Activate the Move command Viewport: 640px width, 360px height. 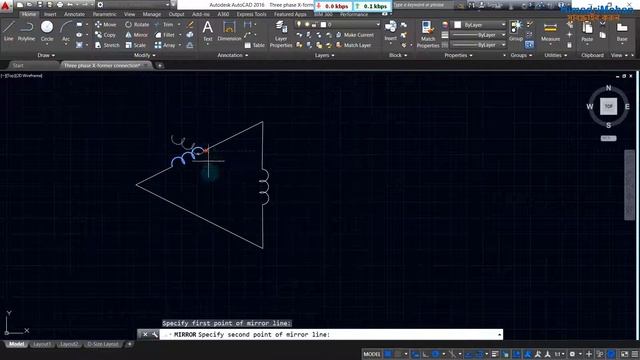(105, 24)
